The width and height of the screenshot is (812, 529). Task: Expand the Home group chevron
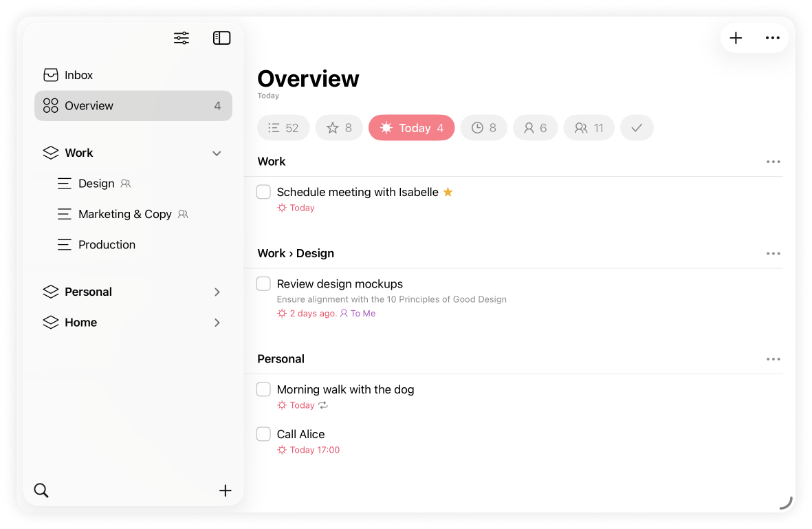[217, 323]
